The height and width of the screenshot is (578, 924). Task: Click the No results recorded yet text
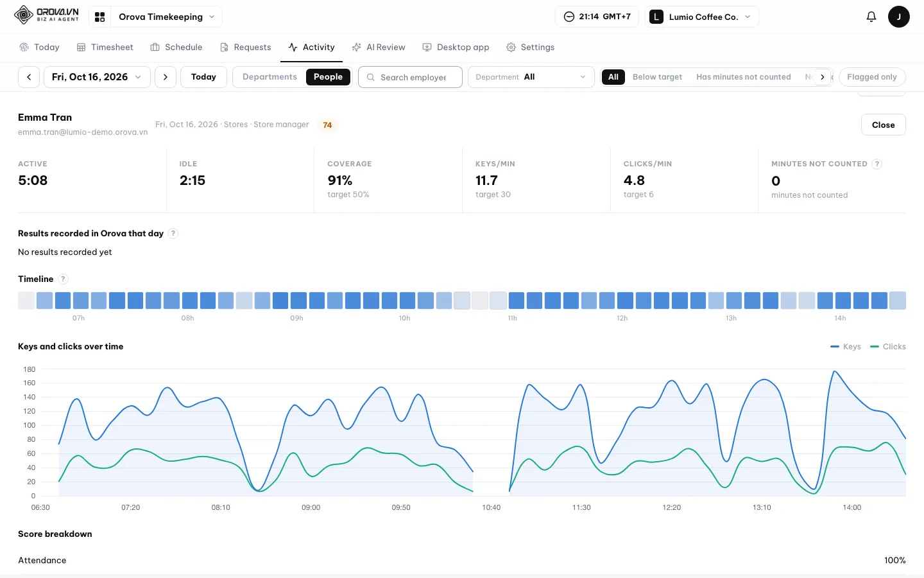point(65,252)
